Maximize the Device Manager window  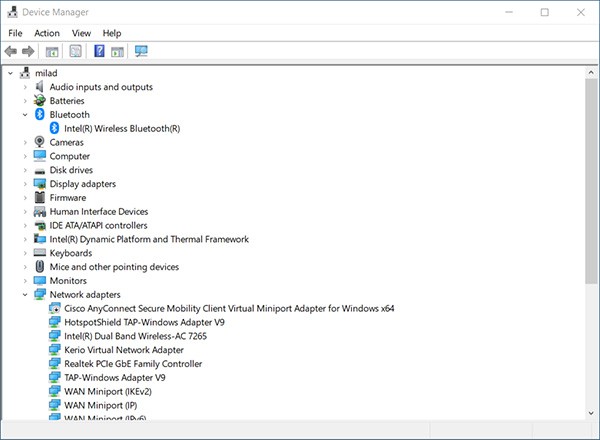(545, 12)
